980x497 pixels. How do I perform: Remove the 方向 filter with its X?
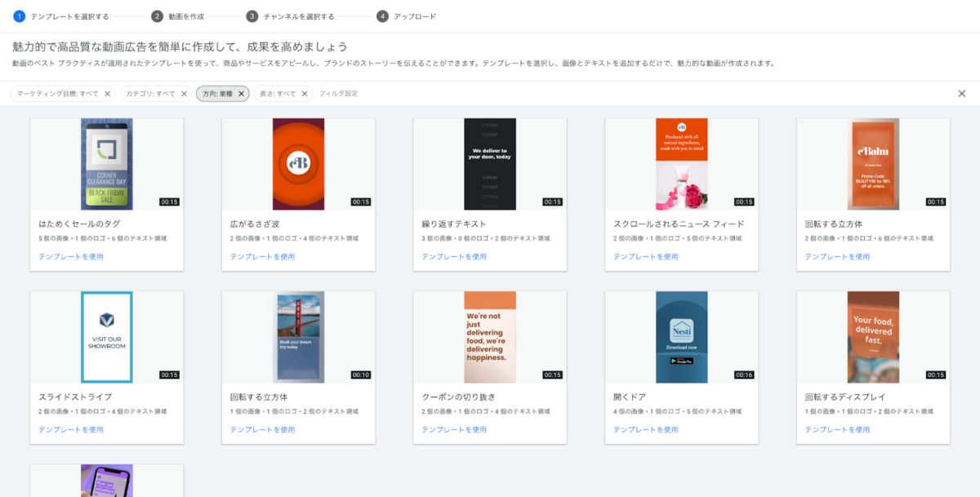tap(241, 94)
